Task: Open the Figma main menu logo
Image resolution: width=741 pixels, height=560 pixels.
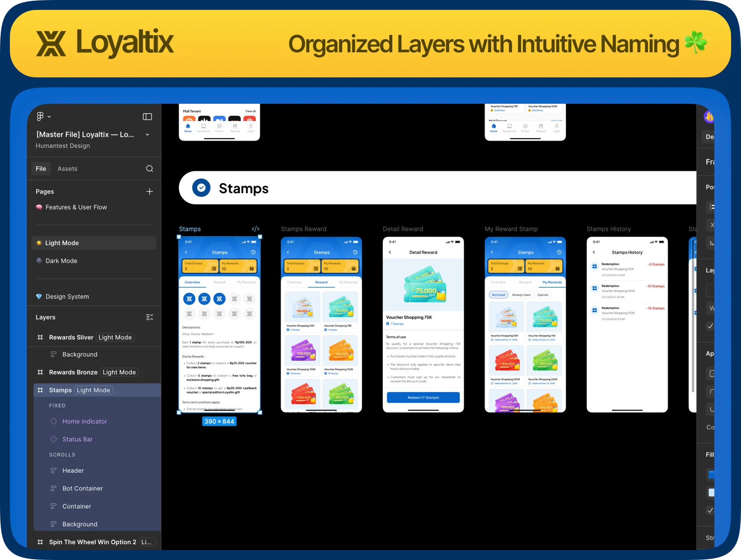Action: click(x=40, y=117)
